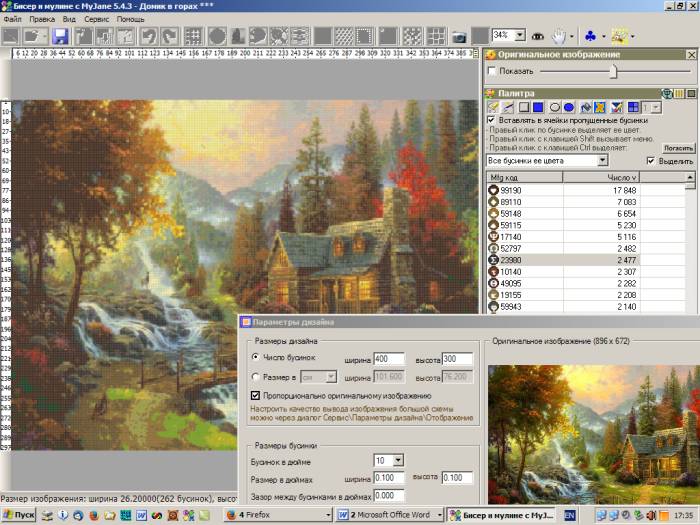This screenshot has height=525, width=700.
Task: Open the Вид menu
Action: (x=69, y=19)
